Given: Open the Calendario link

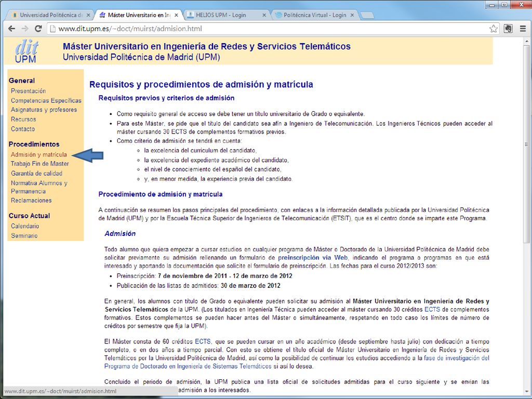Looking at the screenshot, I should 25,226.
